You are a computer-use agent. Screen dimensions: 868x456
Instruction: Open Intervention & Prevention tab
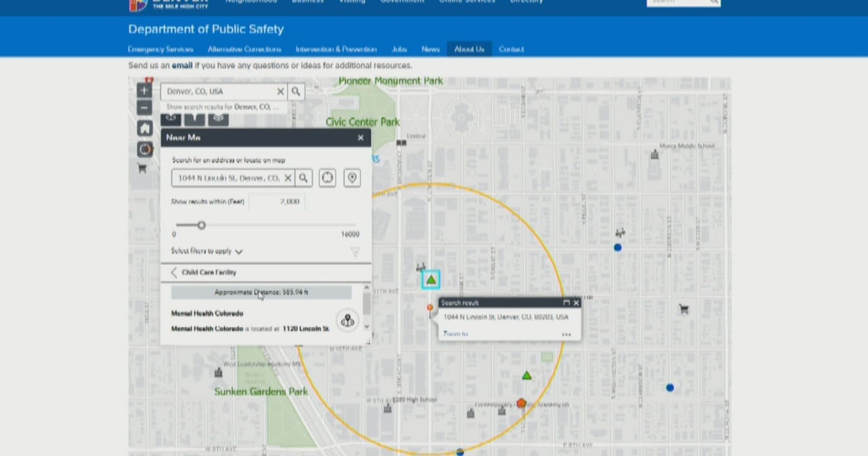(336, 49)
